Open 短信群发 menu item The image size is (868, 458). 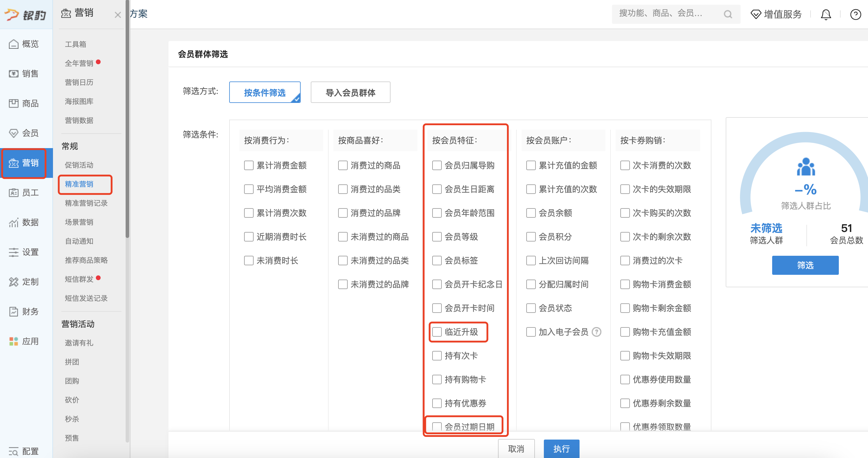tap(79, 279)
